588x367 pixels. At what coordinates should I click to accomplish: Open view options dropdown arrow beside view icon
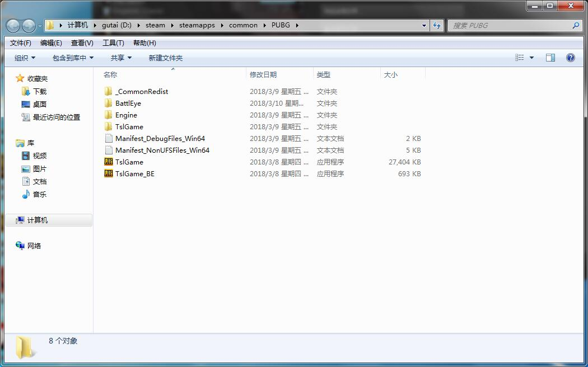coord(531,58)
